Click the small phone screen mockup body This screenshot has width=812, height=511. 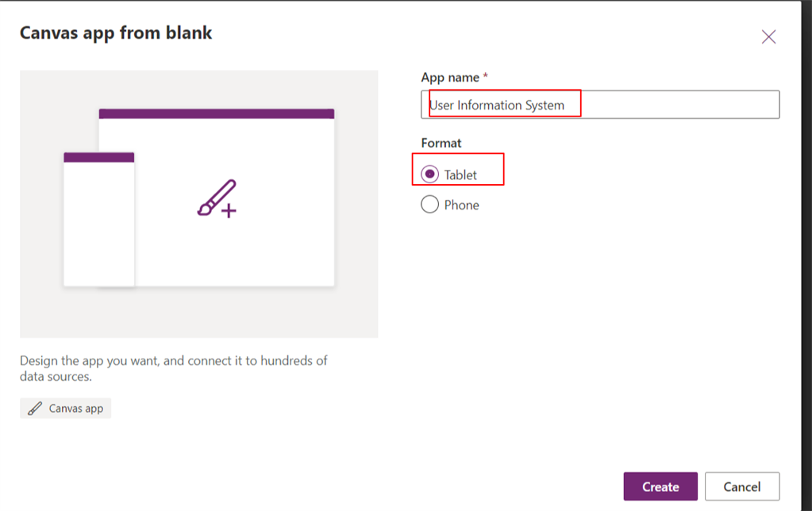click(98, 226)
